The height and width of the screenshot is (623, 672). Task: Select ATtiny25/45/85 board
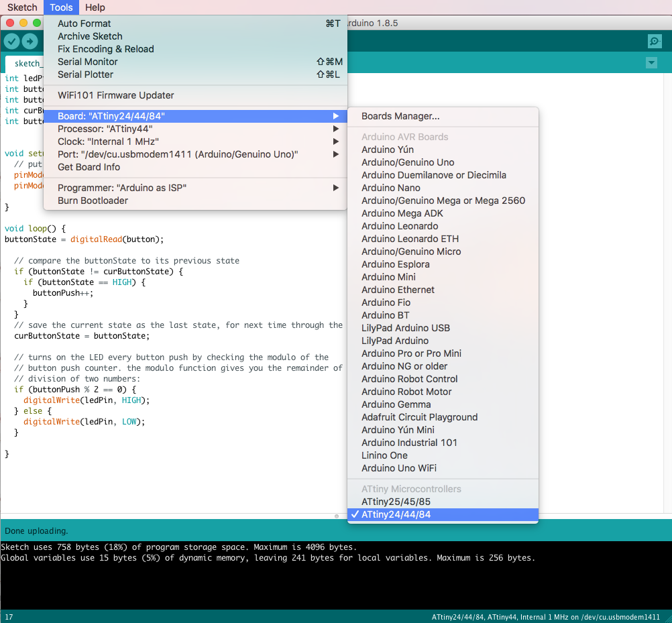click(x=443, y=502)
